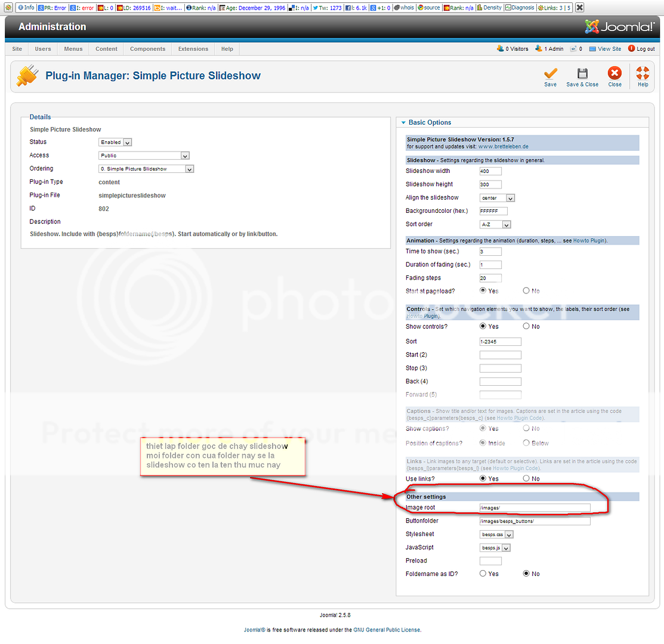Open the GNU General Public License link
Image resolution: width=664 pixels, height=644 pixels.
pos(387,630)
